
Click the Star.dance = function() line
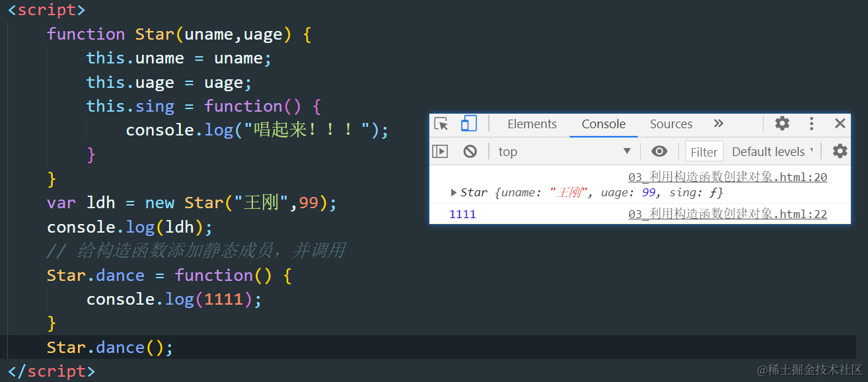coord(169,275)
